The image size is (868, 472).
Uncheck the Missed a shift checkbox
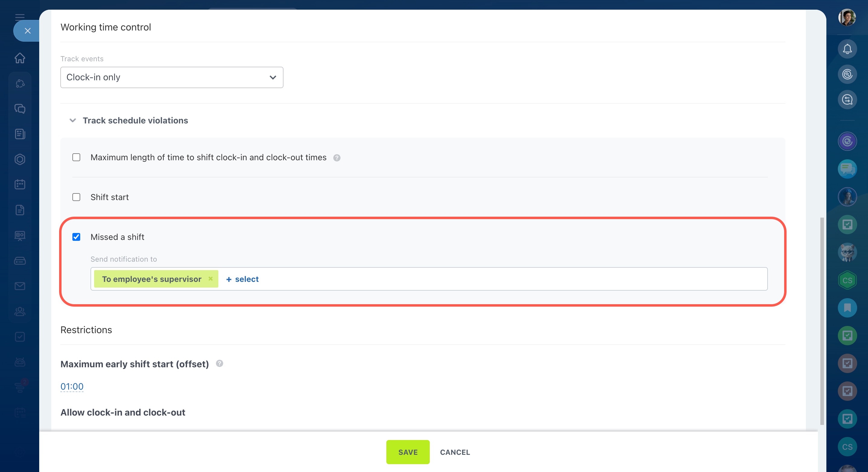77,237
